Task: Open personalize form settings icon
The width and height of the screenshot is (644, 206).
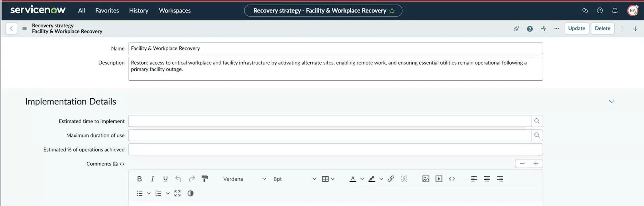Action: [543, 28]
